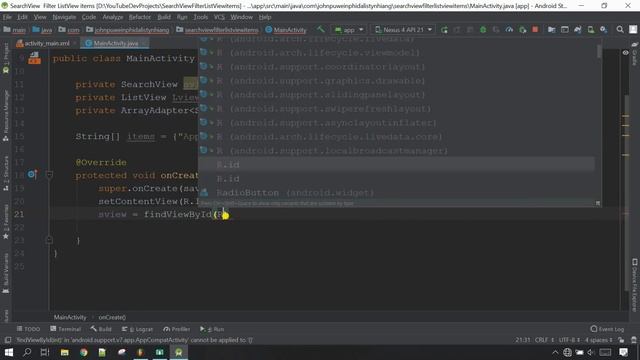Click the inspections eye icon in editor
The width and height of the screenshot is (640, 360).
pos(625,52)
